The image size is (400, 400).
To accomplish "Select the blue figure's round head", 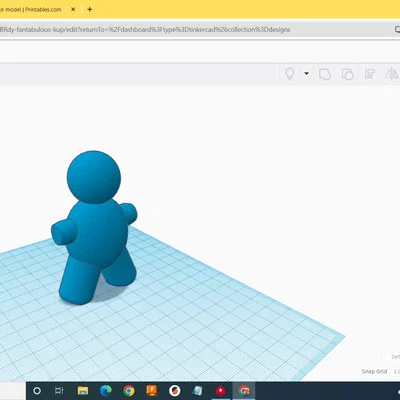I will pyautogui.click(x=94, y=177).
